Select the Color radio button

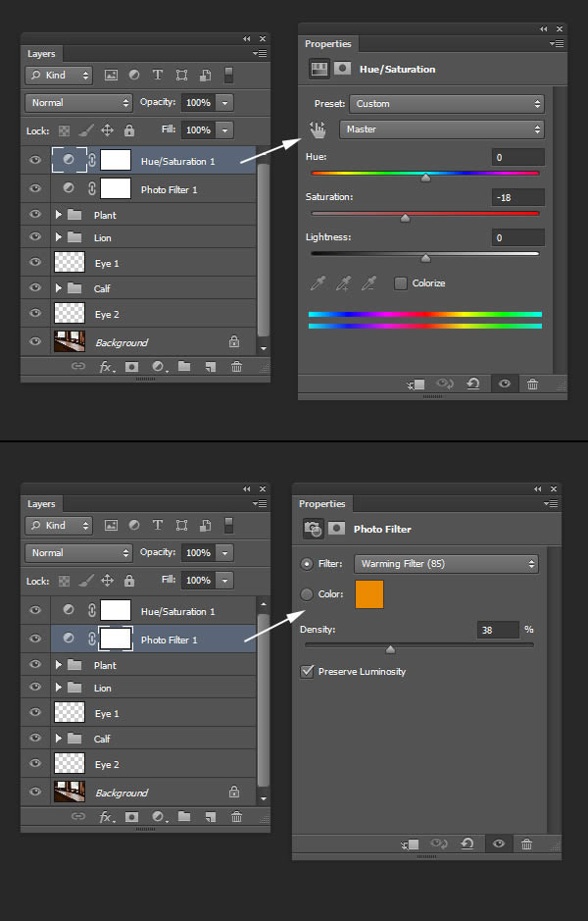pyautogui.click(x=307, y=594)
